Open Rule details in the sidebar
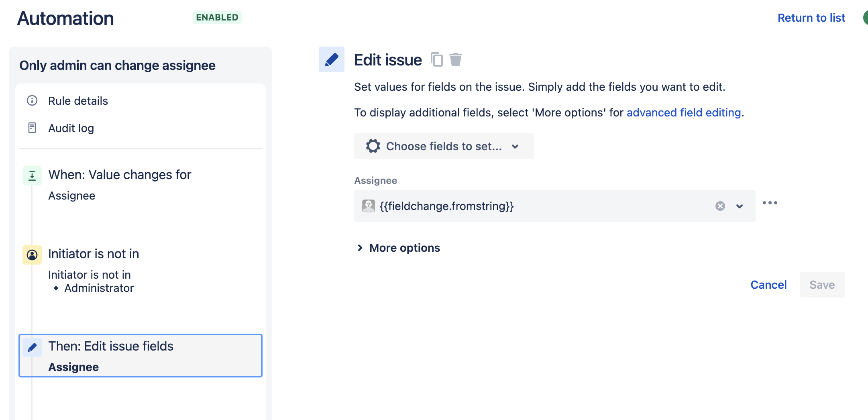The height and width of the screenshot is (420, 868). [78, 101]
